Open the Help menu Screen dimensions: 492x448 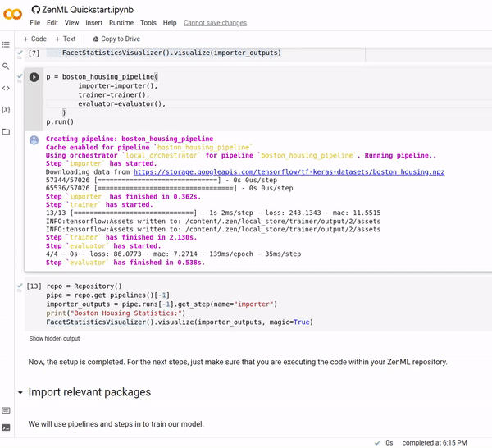click(x=170, y=23)
